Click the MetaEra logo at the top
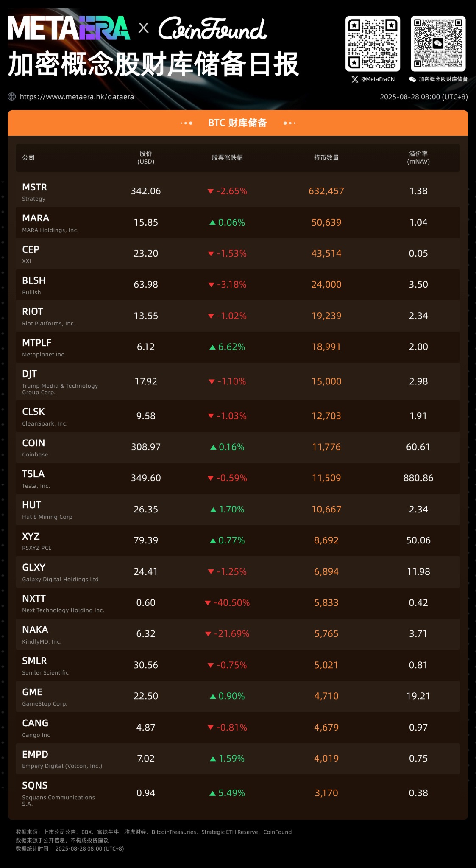This screenshot has height=868, width=476. (x=69, y=28)
